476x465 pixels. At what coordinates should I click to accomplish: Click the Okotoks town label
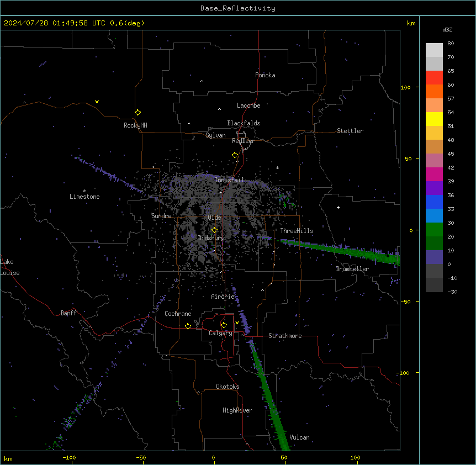click(228, 387)
